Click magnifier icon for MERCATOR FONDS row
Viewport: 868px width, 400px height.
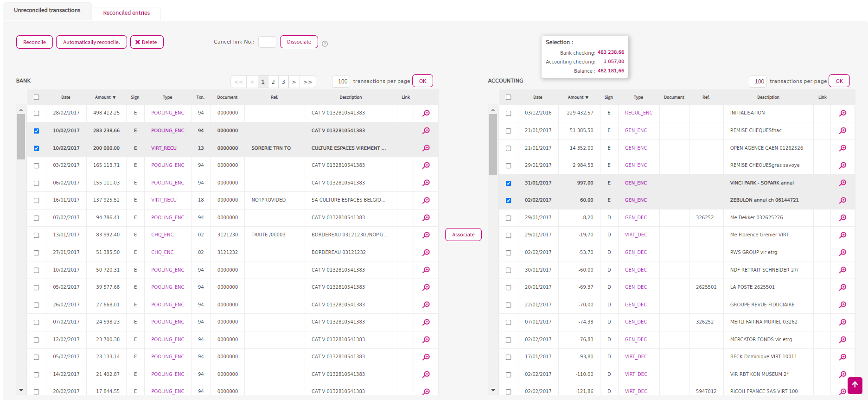pyautogui.click(x=842, y=339)
